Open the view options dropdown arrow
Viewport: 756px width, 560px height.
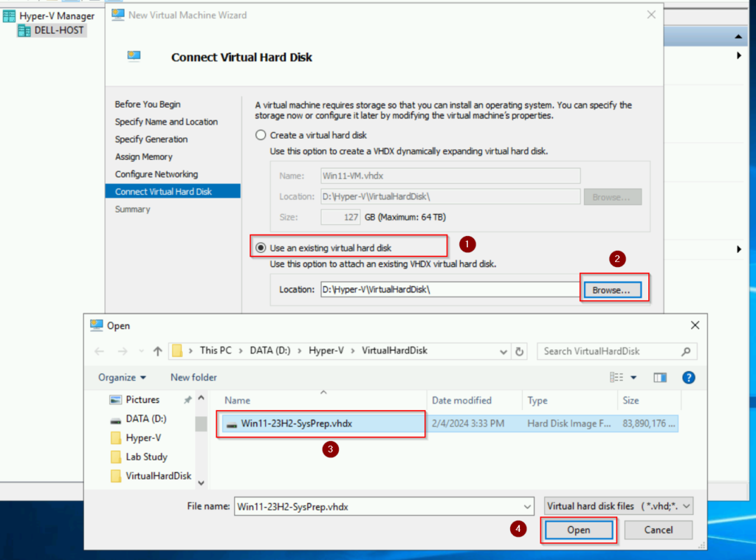633,377
